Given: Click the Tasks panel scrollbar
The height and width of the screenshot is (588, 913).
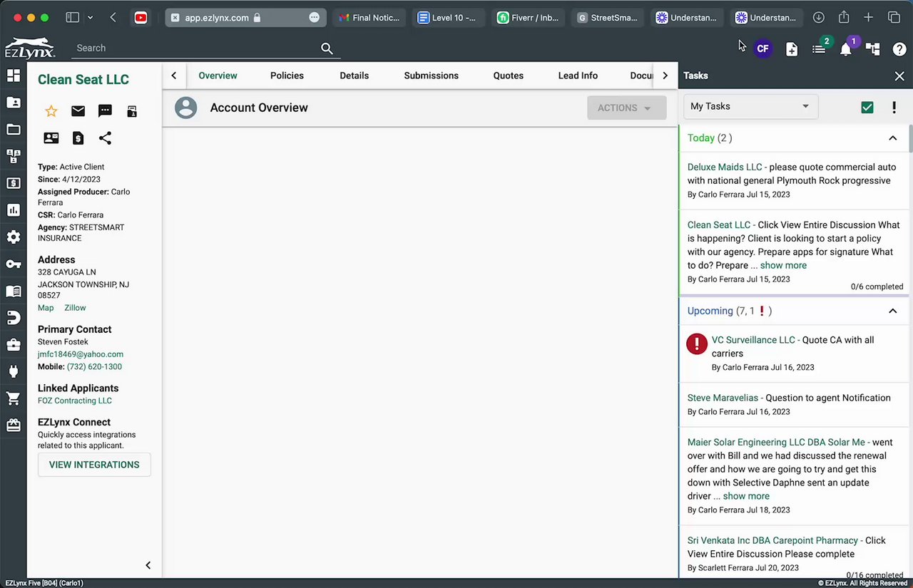Looking at the screenshot, I should (x=910, y=138).
